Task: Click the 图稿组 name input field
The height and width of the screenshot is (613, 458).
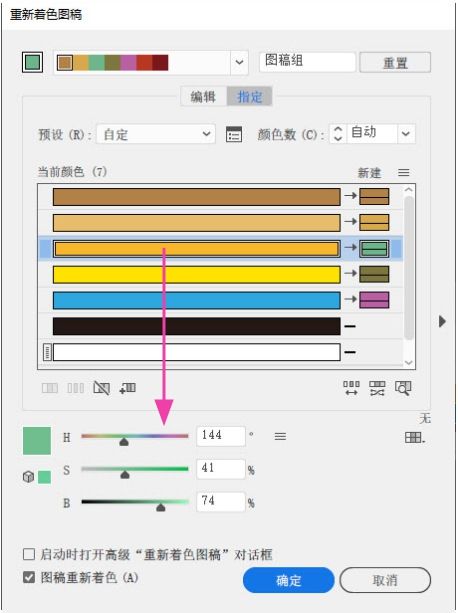Action: click(x=307, y=61)
